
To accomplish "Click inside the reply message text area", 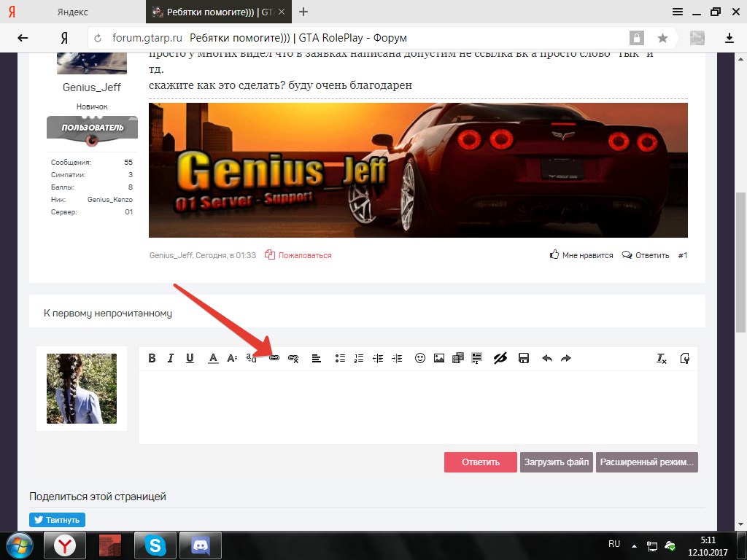I will pos(417,406).
